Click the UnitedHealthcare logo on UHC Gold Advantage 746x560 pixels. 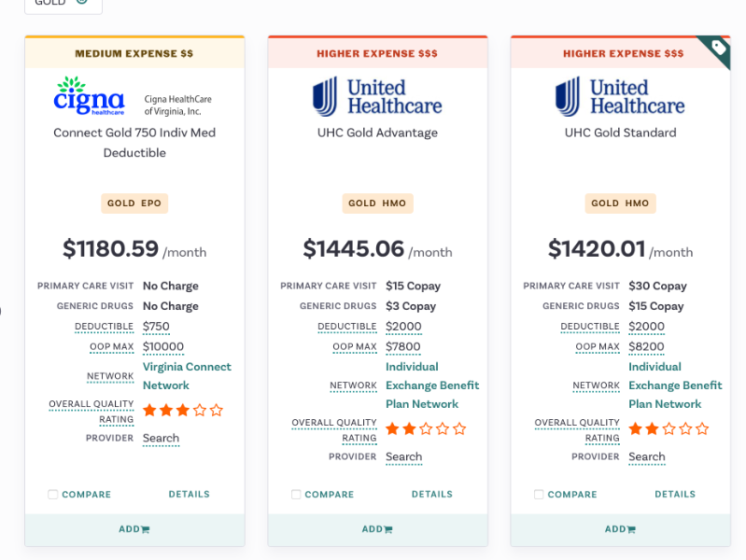click(377, 96)
